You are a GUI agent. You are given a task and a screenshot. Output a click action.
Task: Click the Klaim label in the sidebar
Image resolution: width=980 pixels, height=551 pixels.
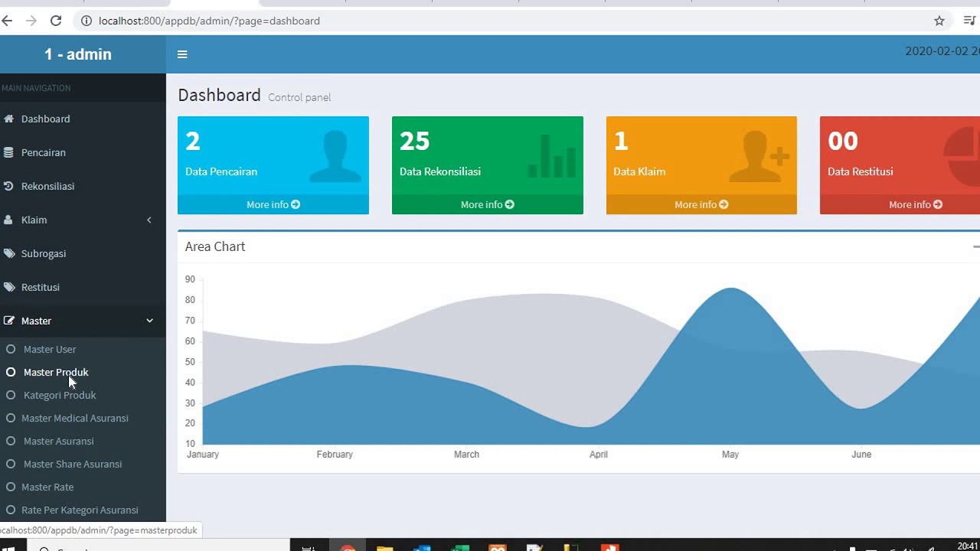coord(34,220)
